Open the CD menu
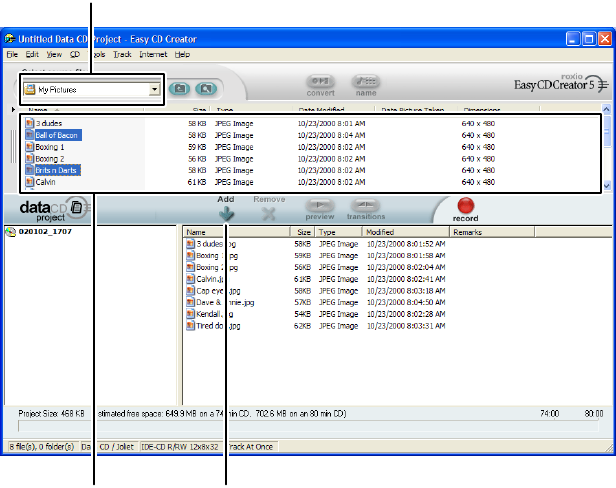The width and height of the screenshot is (616, 488). 75,54
